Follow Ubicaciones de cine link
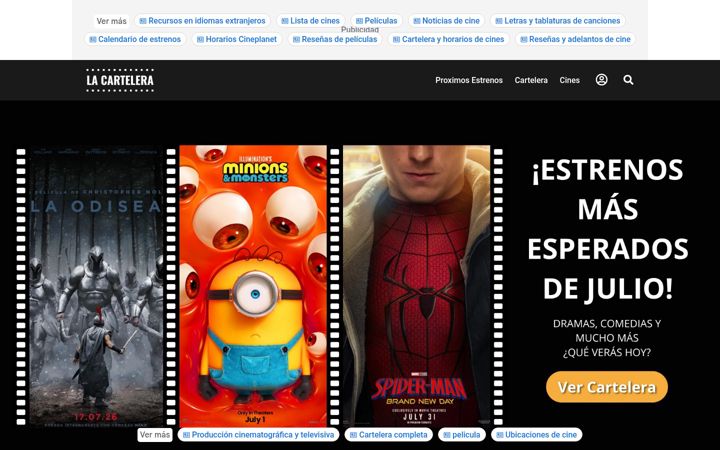Screen dimensions: 720x450 [x=536, y=434]
